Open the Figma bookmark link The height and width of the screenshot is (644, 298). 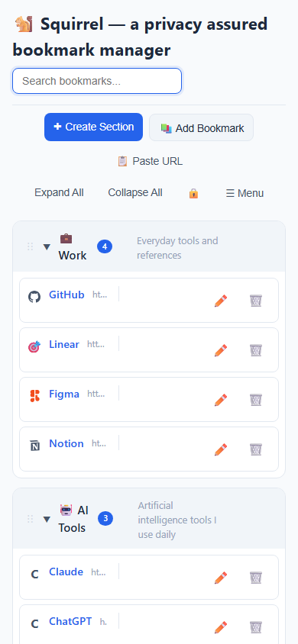point(64,394)
